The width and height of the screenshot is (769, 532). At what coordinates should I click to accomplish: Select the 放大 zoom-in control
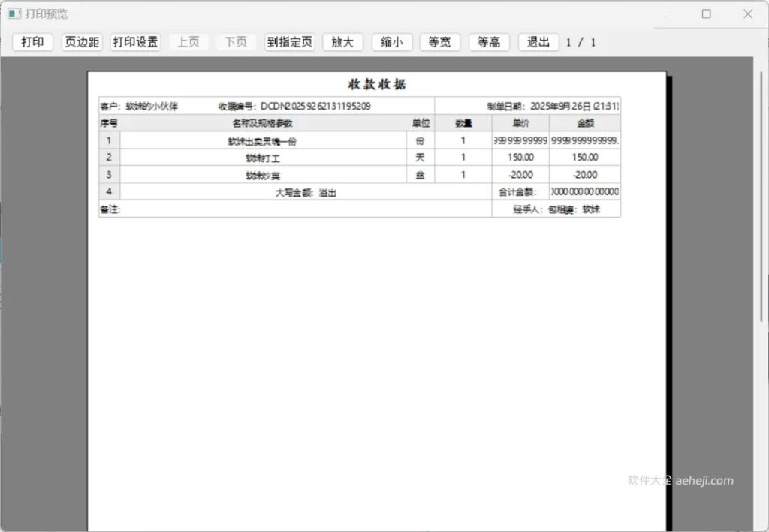[342, 42]
